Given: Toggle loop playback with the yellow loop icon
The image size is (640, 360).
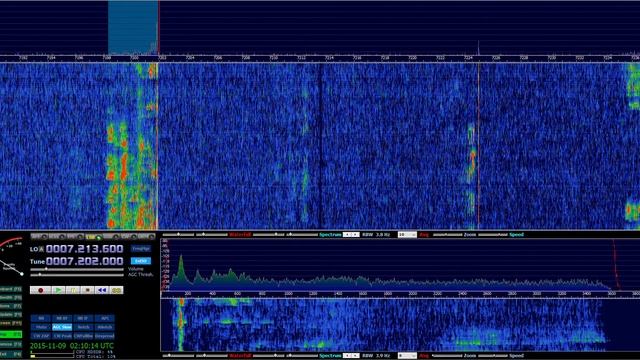Looking at the screenshot, I should pos(117,290).
